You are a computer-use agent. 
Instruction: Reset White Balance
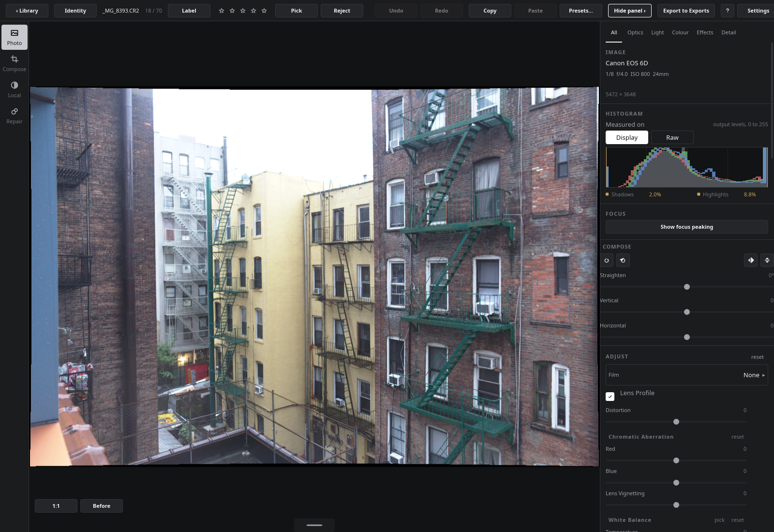coord(738,520)
